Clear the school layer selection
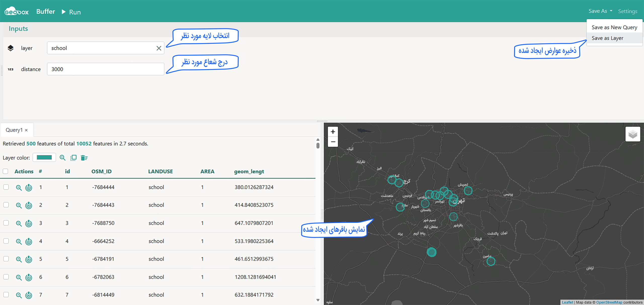644x305 pixels. click(x=159, y=48)
